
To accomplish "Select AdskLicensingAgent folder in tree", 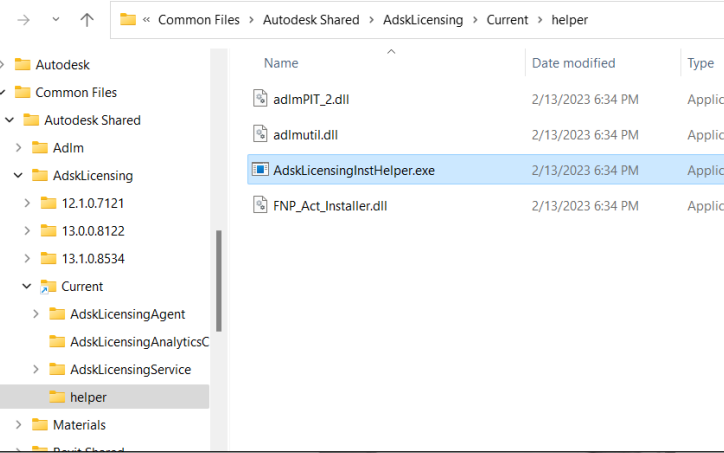I will tap(127, 314).
